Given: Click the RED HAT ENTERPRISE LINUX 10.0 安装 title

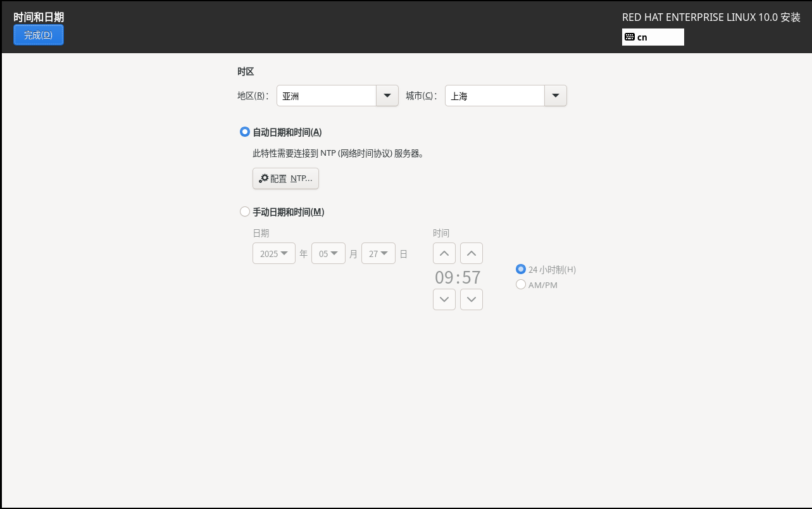Looking at the screenshot, I should pyautogui.click(x=711, y=17).
